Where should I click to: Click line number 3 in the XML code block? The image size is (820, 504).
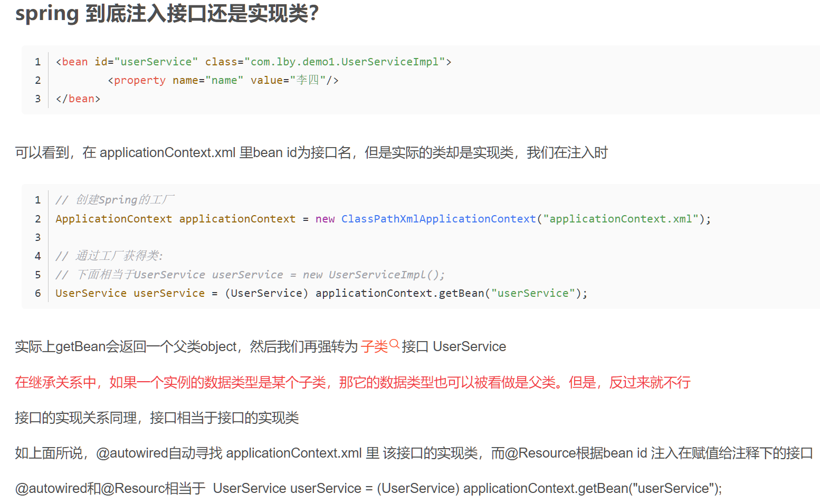click(x=37, y=99)
